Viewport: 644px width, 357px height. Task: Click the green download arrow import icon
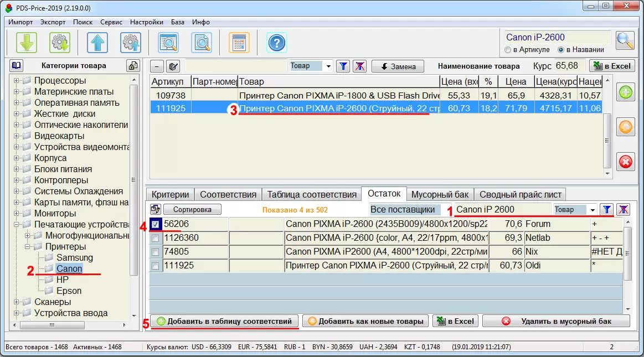pos(27,43)
